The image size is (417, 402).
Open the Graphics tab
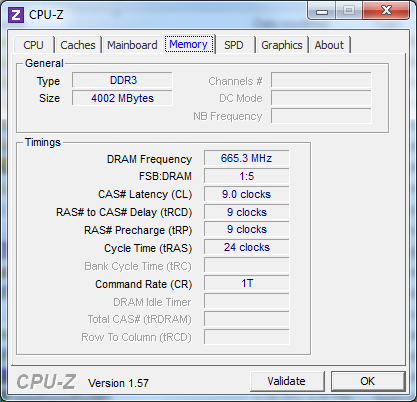coord(282,45)
